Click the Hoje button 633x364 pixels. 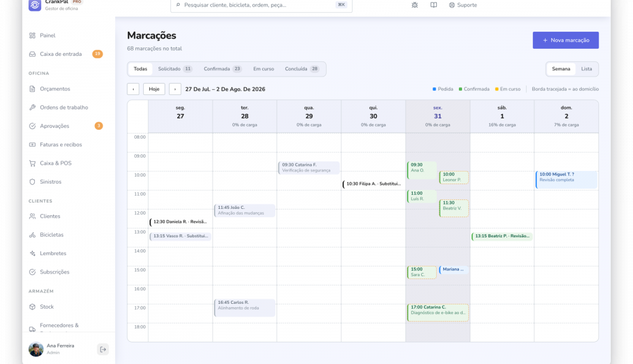(x=154, y=89)
